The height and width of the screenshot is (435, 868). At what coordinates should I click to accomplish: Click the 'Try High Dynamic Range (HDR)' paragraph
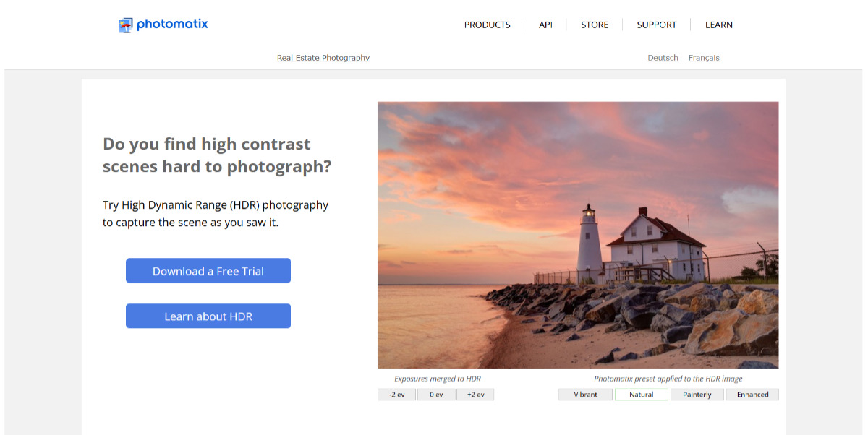point(216,214)
